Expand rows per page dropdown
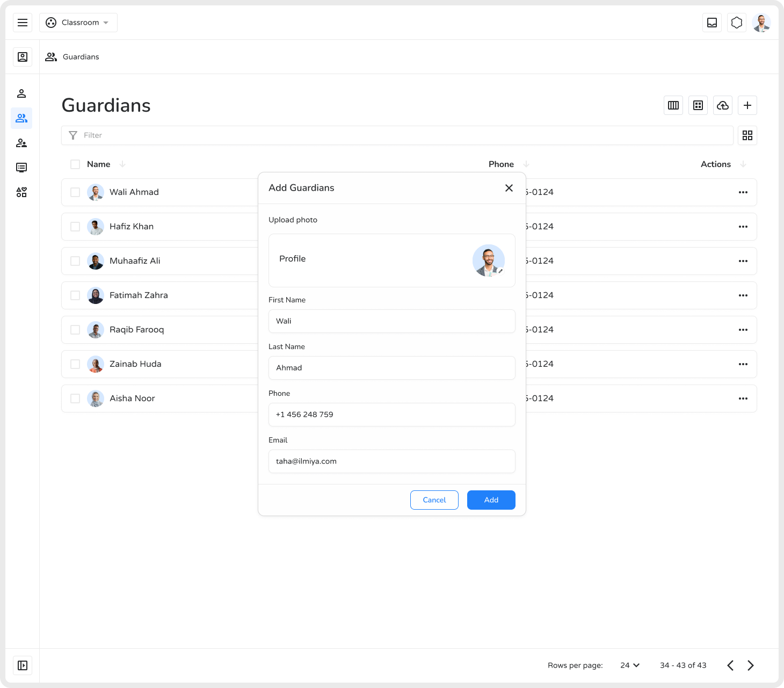Image resolution: width=784 pixels, height=688 pixels. click(x=630, y=665)
